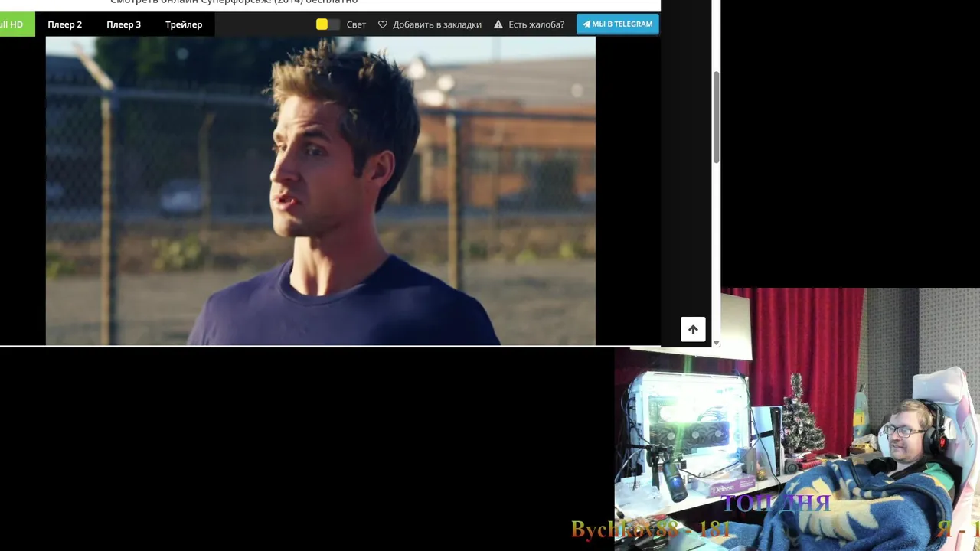980x551 pixels.
Task: Click the warning triangle complaint icon
Action: pyautogui.click(x=498, y=24)
